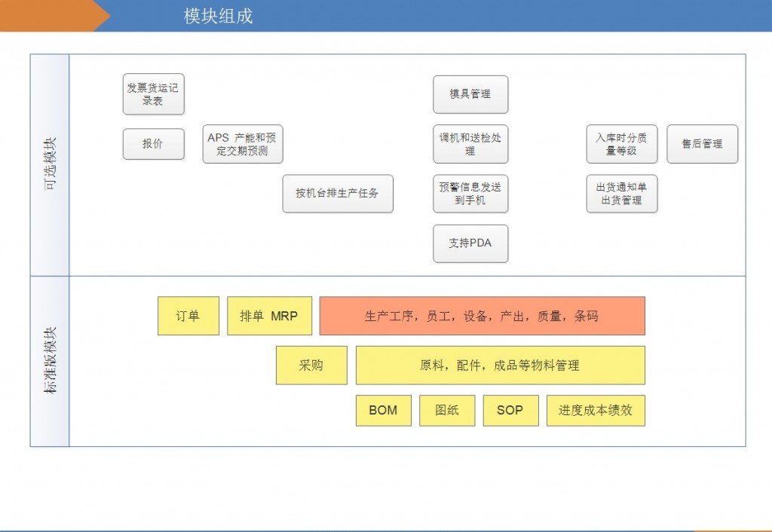Click the 发票货运记录表 box
This screenshot has height=532, width=772.
coord(153,93)
